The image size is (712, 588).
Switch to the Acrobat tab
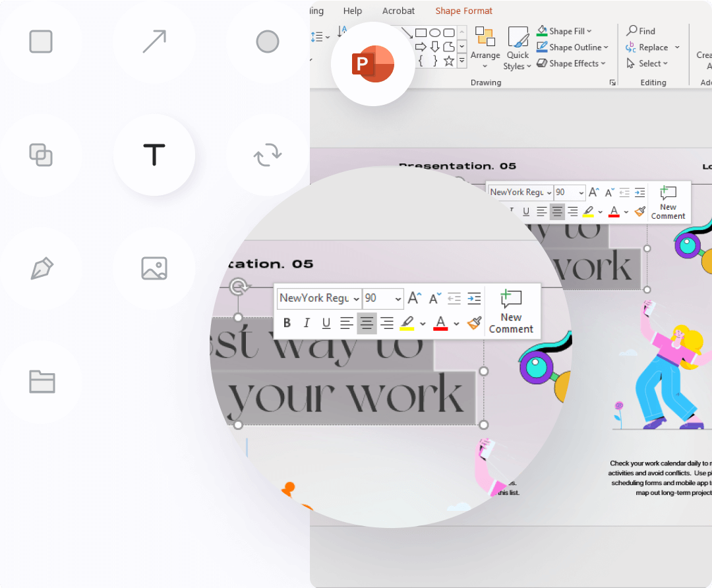click(398, 11)
